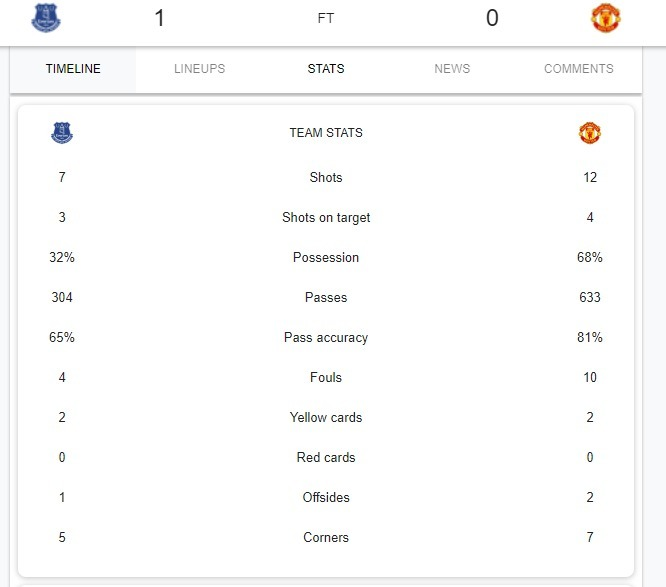Click the Manchester United crest in Team Stats card
The image size is (666, 587).
[x=590, y=133]
